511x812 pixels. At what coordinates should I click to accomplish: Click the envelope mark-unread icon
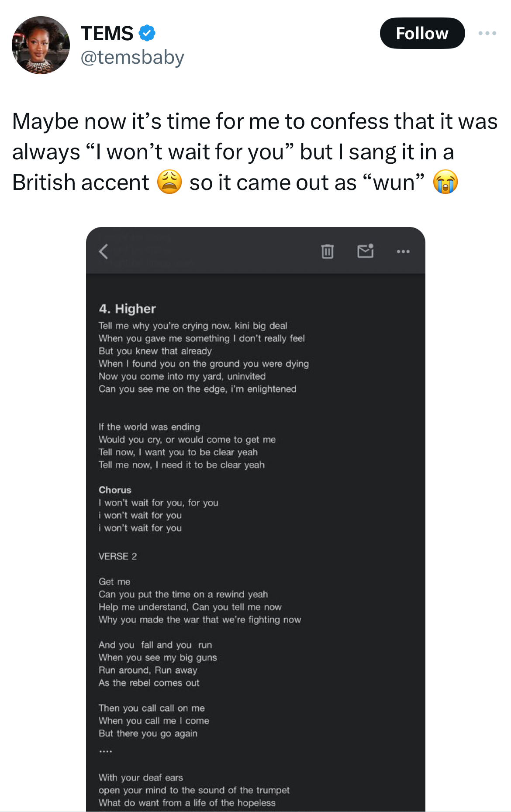365,251
